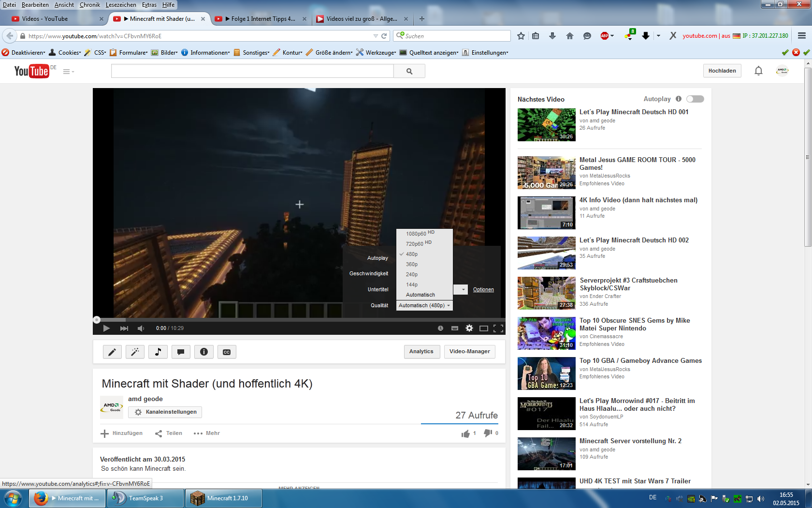
Task: Expand the Qualität dropdown Automatisch (480p)
Action: pos(424,306)
